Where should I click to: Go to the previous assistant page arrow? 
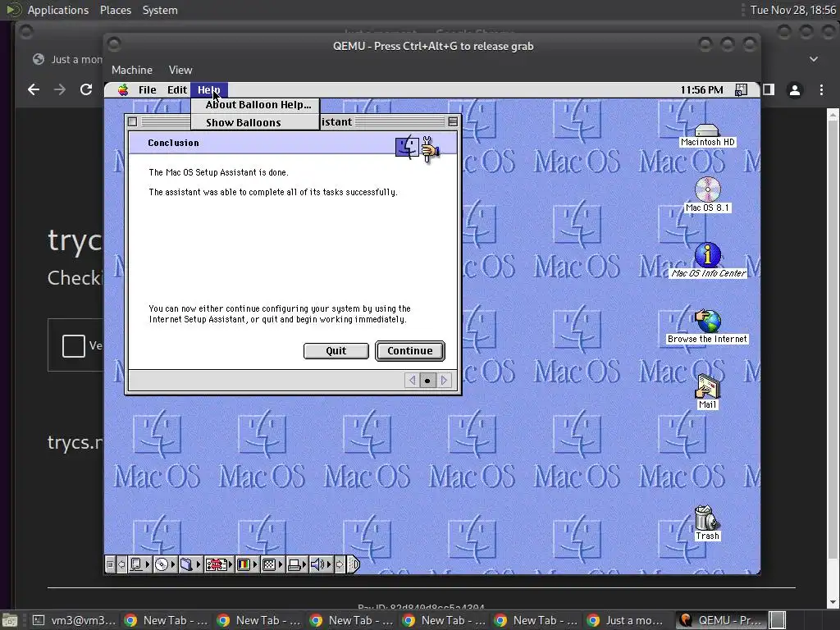click(412, 381)
